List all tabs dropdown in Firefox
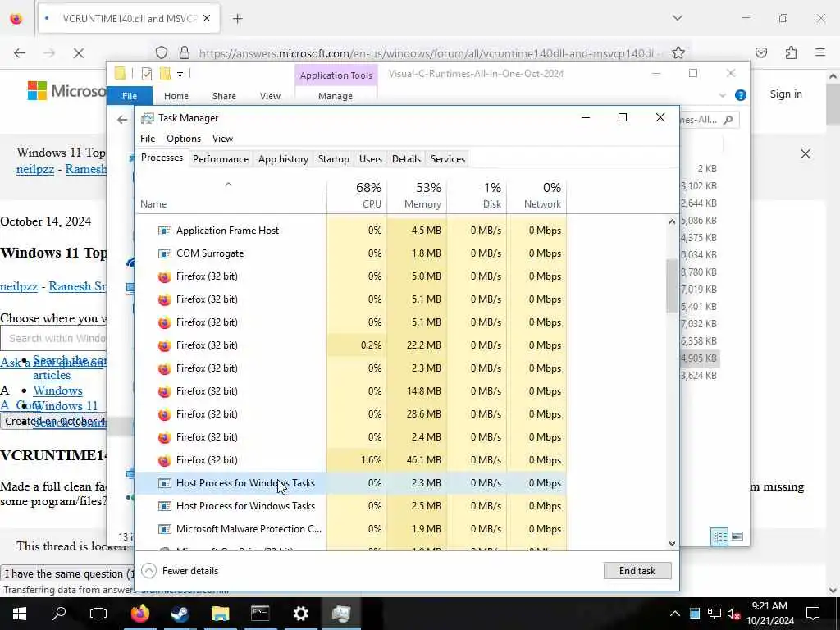This screenshot has height=630, width=840. (x=677, y=18)
